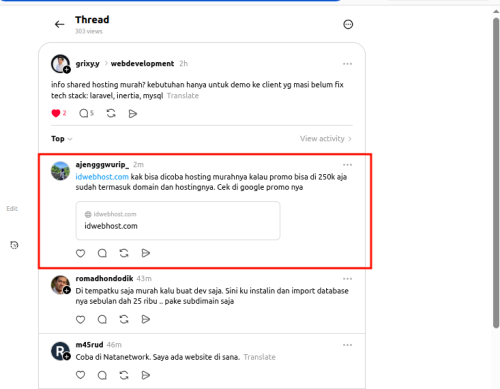Viewport: 500px width, 389px height.
Task: Click the scrollbar up arrow
Action: click(496, 11)
